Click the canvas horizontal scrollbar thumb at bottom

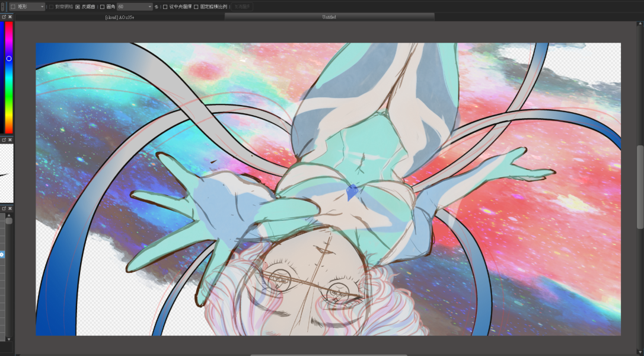(329, 355)
